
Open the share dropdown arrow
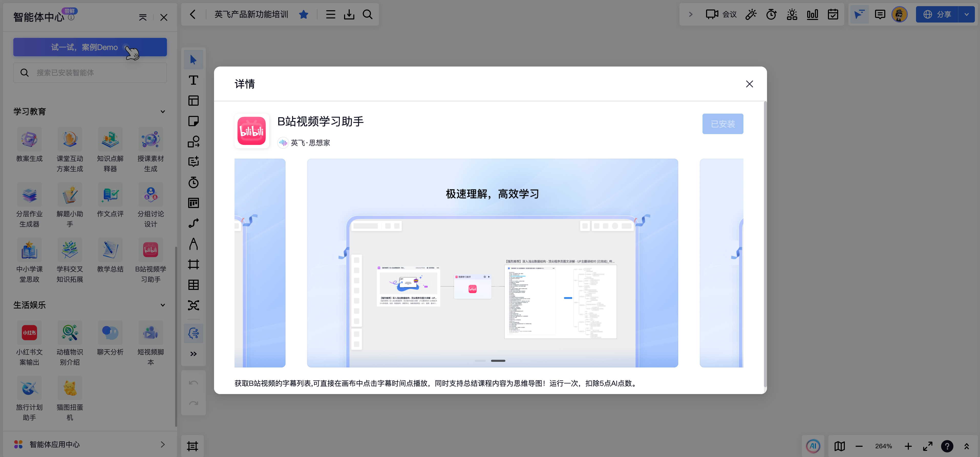point(967,14)
